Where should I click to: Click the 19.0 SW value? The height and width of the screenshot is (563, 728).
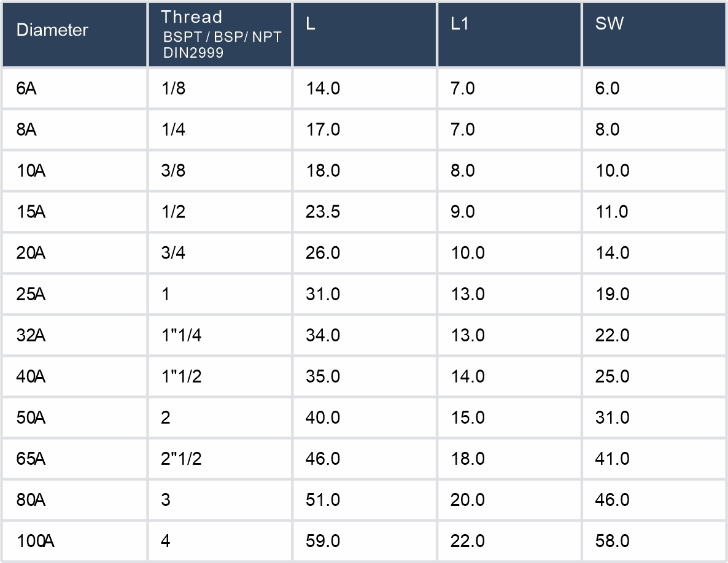[x=613, y=294]
